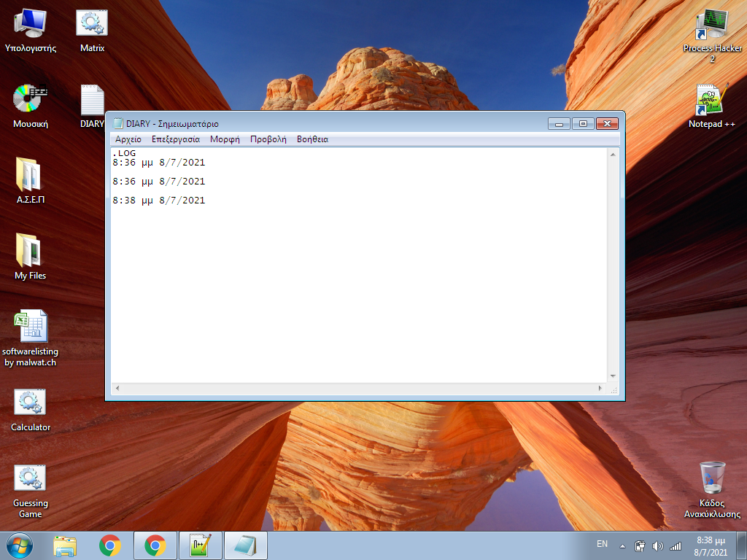The height and width of the screenshot is (560, 747).
Task: Open the Μουσική disc icon
Action: coord(29,98)
